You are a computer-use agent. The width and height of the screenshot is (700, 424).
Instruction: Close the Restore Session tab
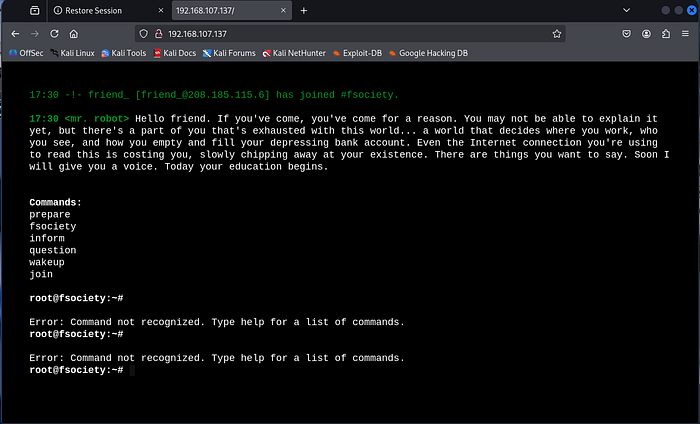161,11
